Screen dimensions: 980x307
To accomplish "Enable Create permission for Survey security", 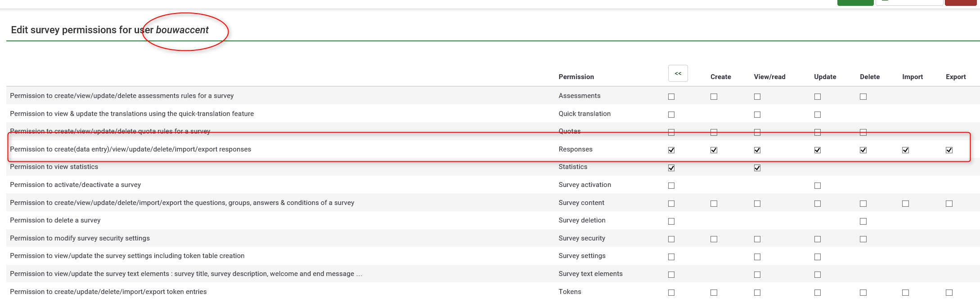I will (714, 239).
